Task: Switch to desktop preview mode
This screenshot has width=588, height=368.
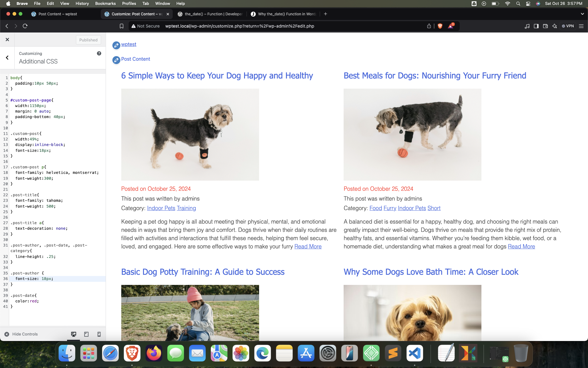Action: coord(73,334)
